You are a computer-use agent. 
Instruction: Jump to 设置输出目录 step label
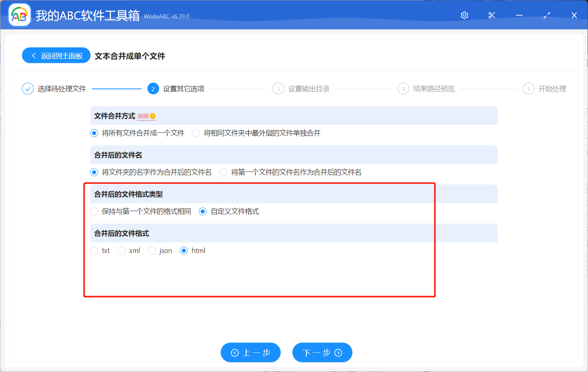coord(309,89)
